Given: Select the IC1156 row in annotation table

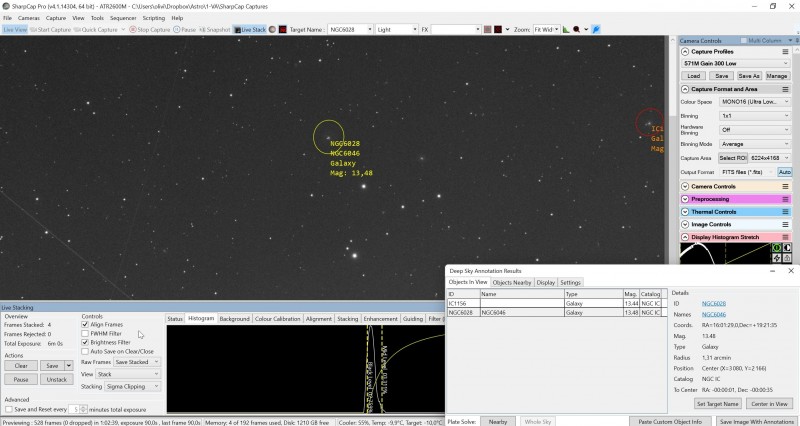Looking at the screenshot, I should pyautogui.click(x=557, y=303).
